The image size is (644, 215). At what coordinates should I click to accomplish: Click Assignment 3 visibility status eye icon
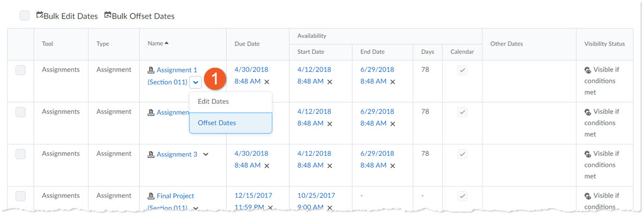pos(588,154)
